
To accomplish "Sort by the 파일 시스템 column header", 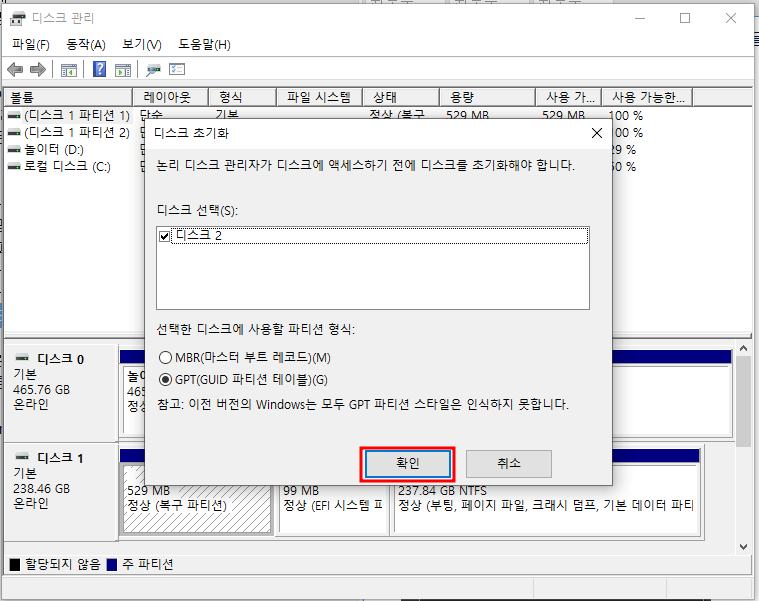I will (x=319, y=97).
